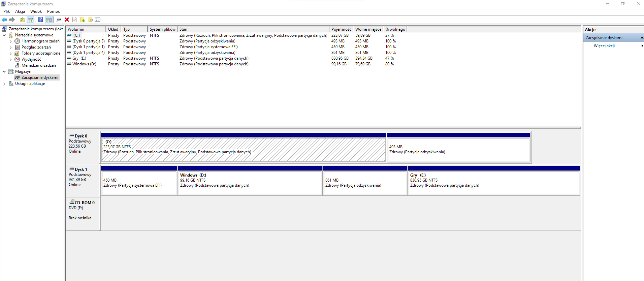Select the 450 MB EFI partition block

[x=139, y=181]
